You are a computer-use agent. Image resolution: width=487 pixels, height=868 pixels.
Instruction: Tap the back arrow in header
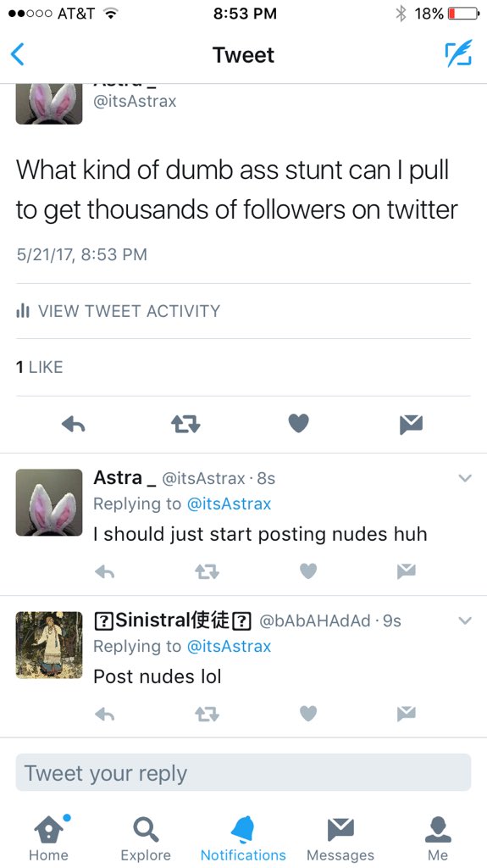point(18,55)
